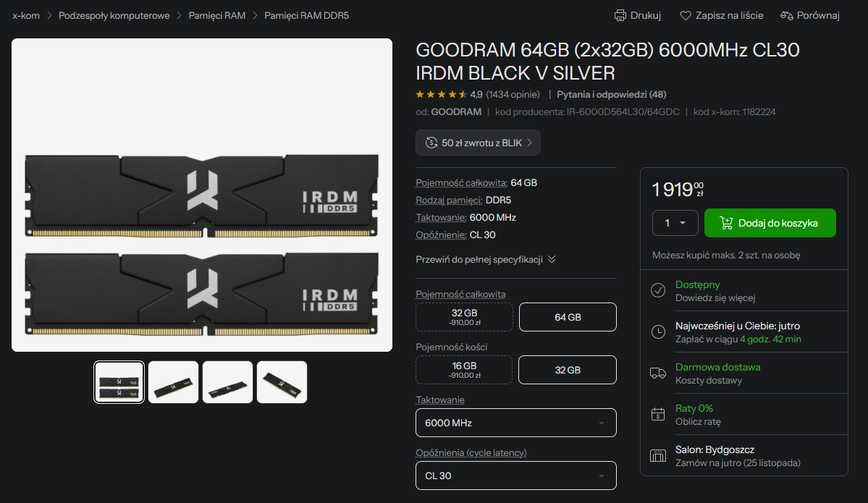
Task: Click the installment icon beside Raty 0%
Action: (x=658, y=414)
